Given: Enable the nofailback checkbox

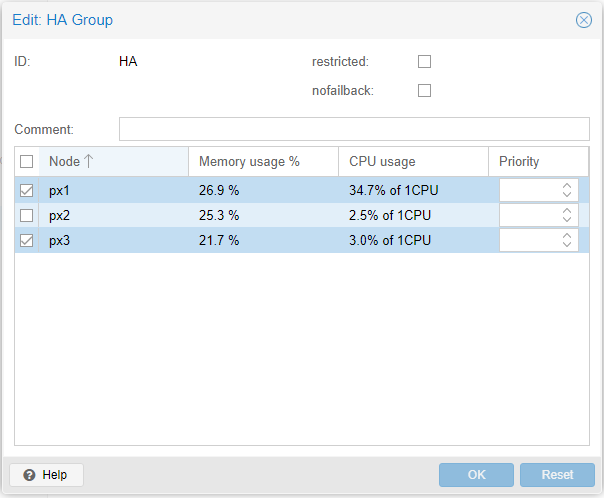Looking at the screenshot, I should 424,91.
